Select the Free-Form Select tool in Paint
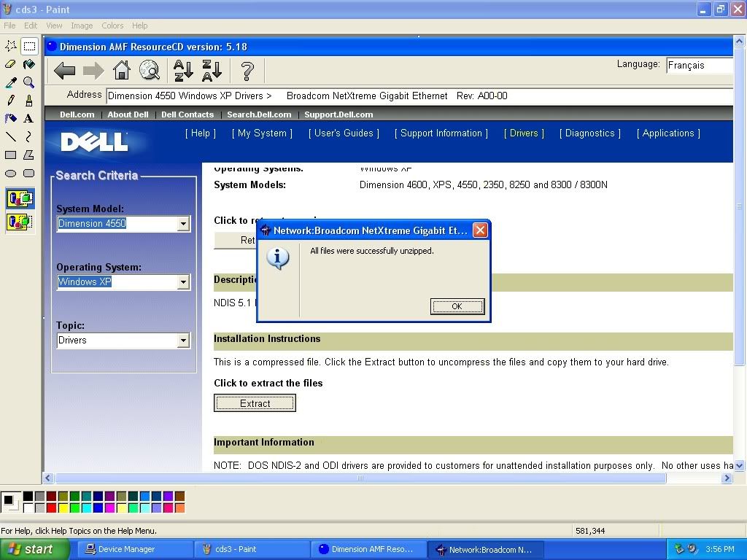Image resolution: width=747 pixels, height=560 pixels. tap(10, 46)
